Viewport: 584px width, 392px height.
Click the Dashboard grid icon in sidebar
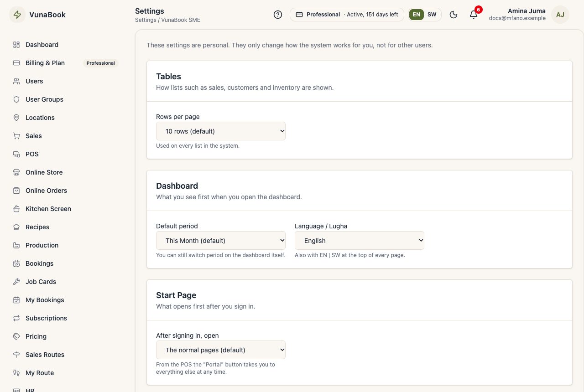click(16, 45)
